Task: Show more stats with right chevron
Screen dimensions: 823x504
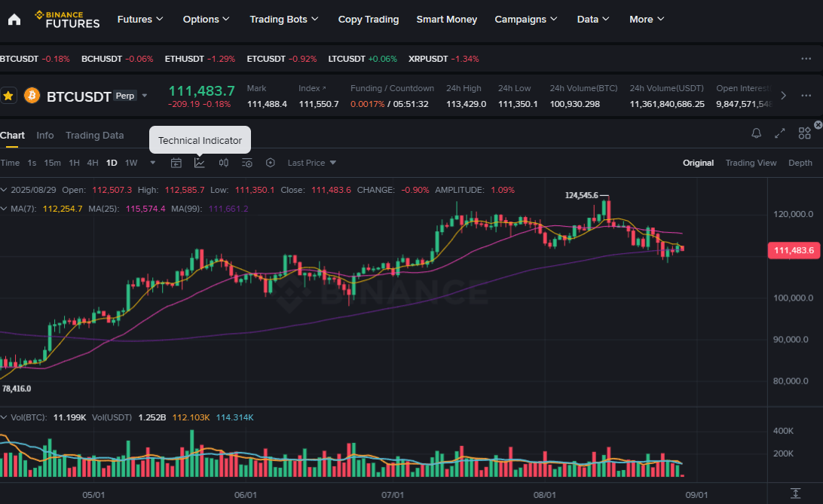Action: (x=783, y=96)
